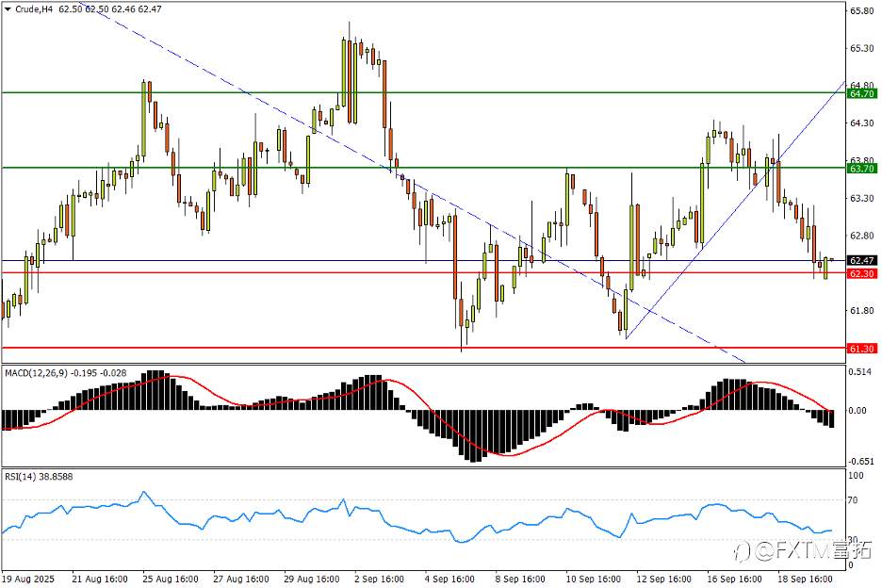Click the 10 Sep 16:00 time label
Viewport: 882px width, 588px height.
(x=594, y=579)
